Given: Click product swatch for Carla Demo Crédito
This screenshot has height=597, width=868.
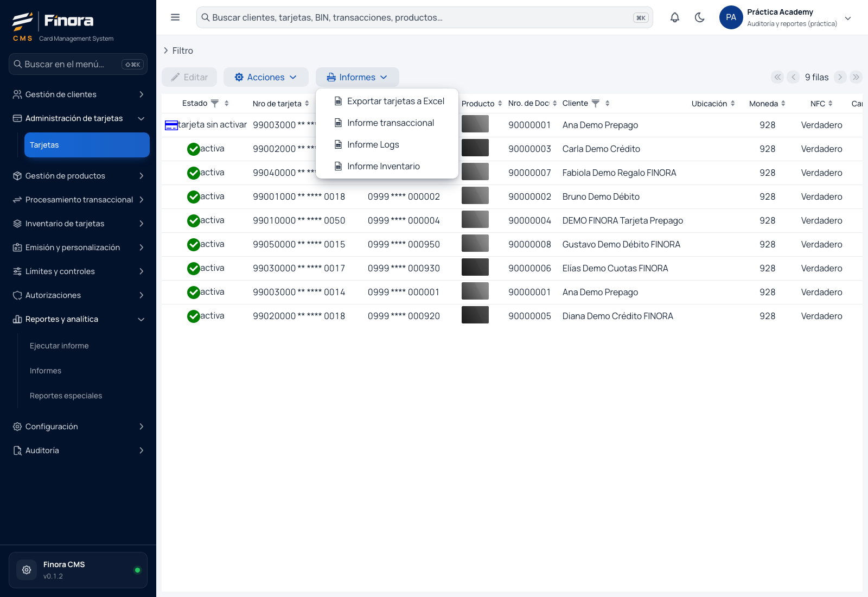Looking at the screenshot, I should pyautogui.click(x=475, y=148).
